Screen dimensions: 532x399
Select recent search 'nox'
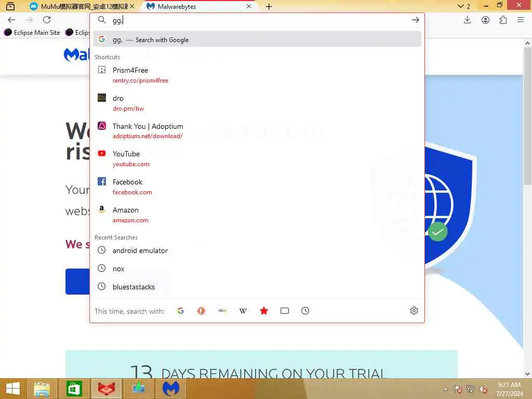pos(257,269)
